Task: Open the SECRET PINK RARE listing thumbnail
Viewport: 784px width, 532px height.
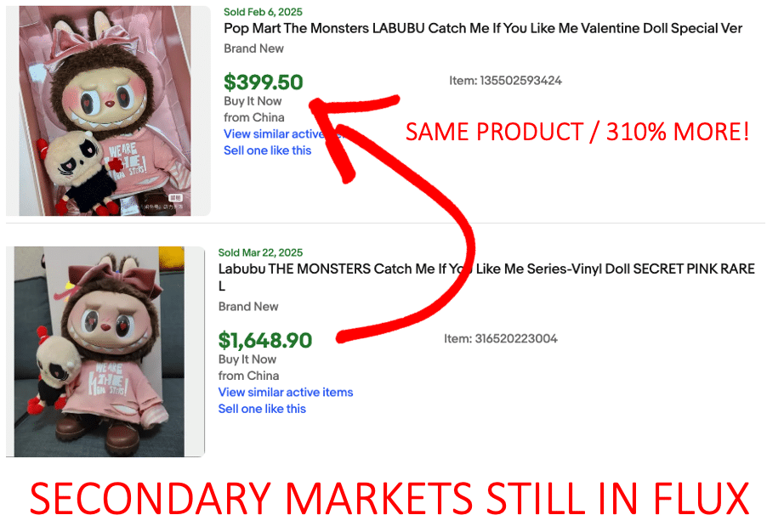Action: click(x=105, y=351)
